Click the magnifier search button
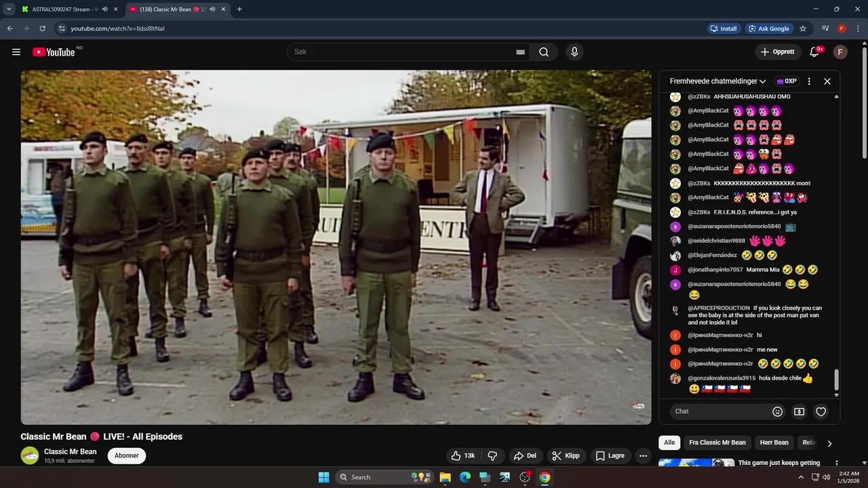The width and height of the screenshot is (868, 488). point(544,52)
